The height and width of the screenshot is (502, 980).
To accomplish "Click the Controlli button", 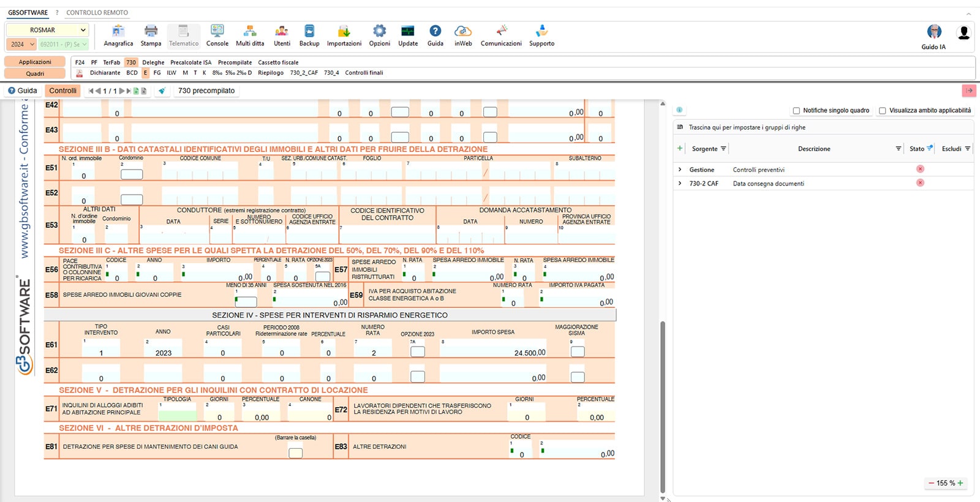I will pyautogui.click(x=62, y=91).
